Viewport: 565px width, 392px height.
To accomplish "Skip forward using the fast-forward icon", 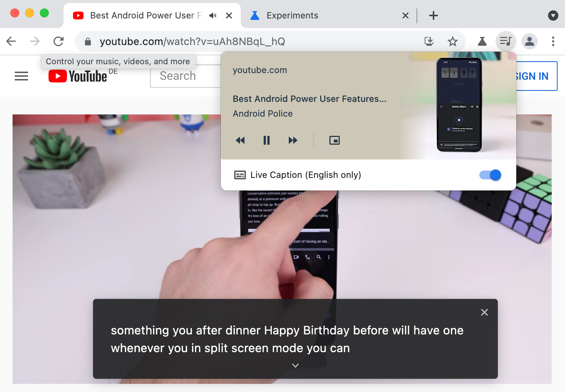I will 293,140.
